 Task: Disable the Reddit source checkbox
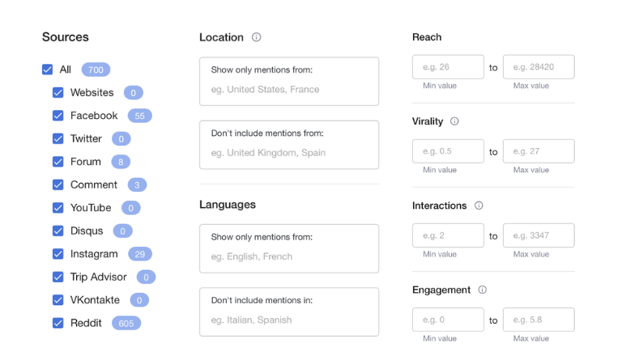(x=58, y=323)
